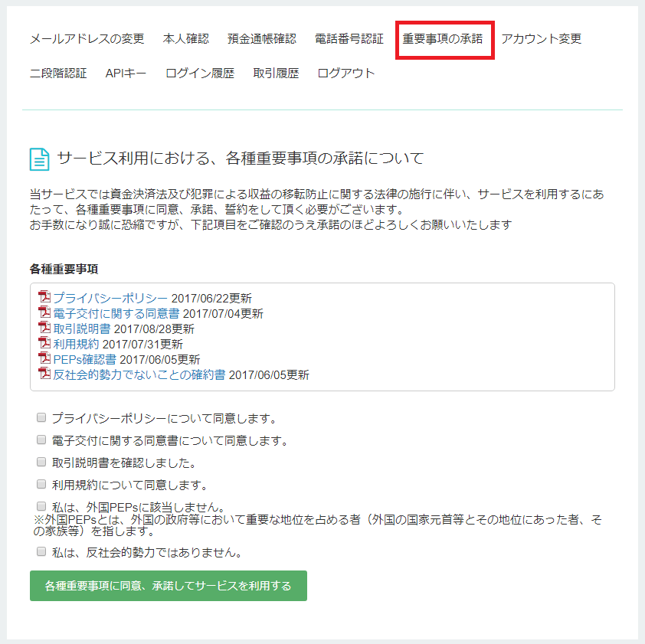Click the green 各種重要事項に同意、承諾してサービスを利用する button
This screenshot has width=645, height=644.
169,586
